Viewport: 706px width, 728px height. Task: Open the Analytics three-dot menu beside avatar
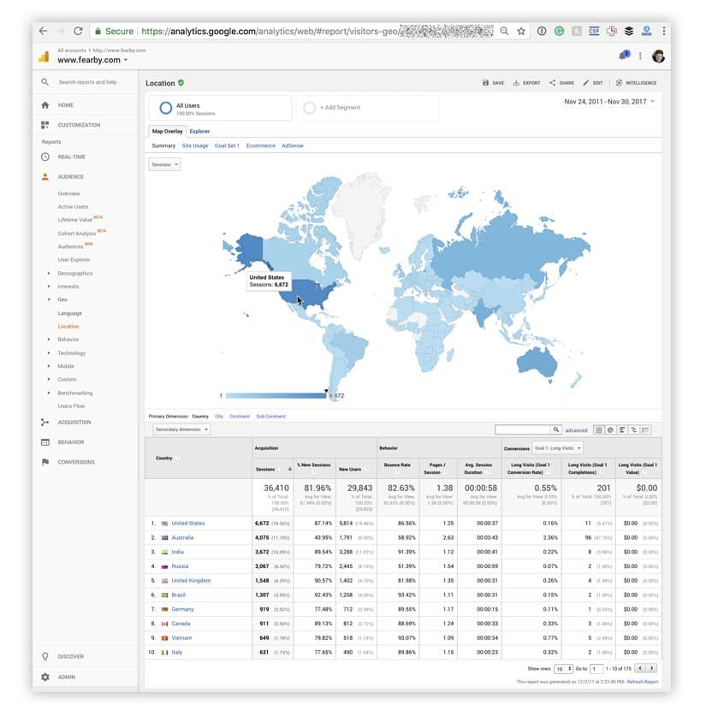tap(640, 56)
